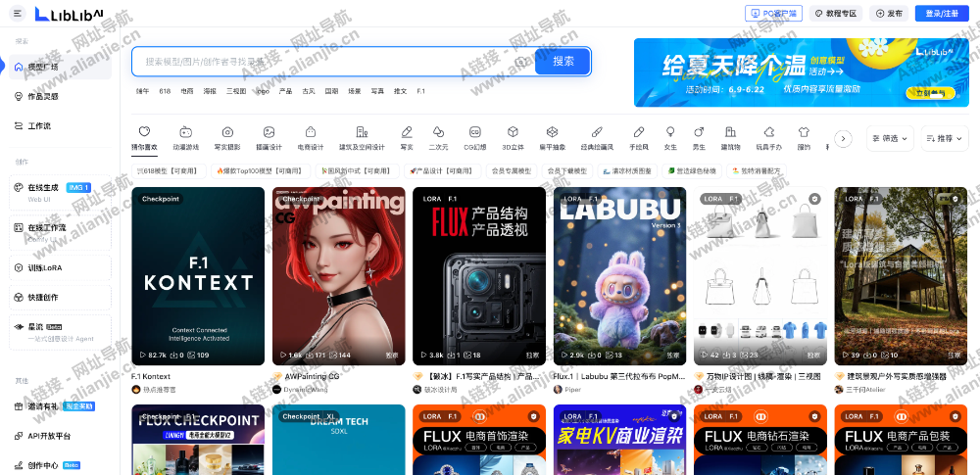
Task: Open the 教程专区 tutorial area
Action: click(836, 13)
